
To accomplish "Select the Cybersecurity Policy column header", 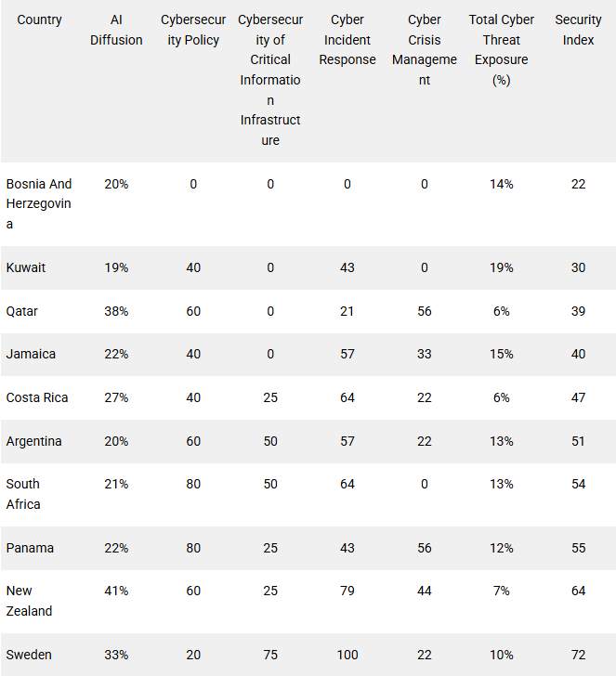I will [193, 30].
